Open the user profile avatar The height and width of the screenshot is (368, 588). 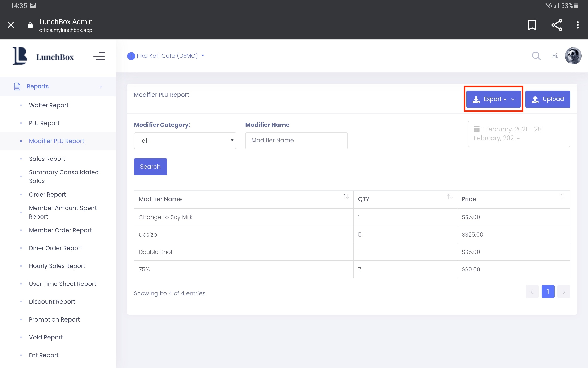(573, 56)
